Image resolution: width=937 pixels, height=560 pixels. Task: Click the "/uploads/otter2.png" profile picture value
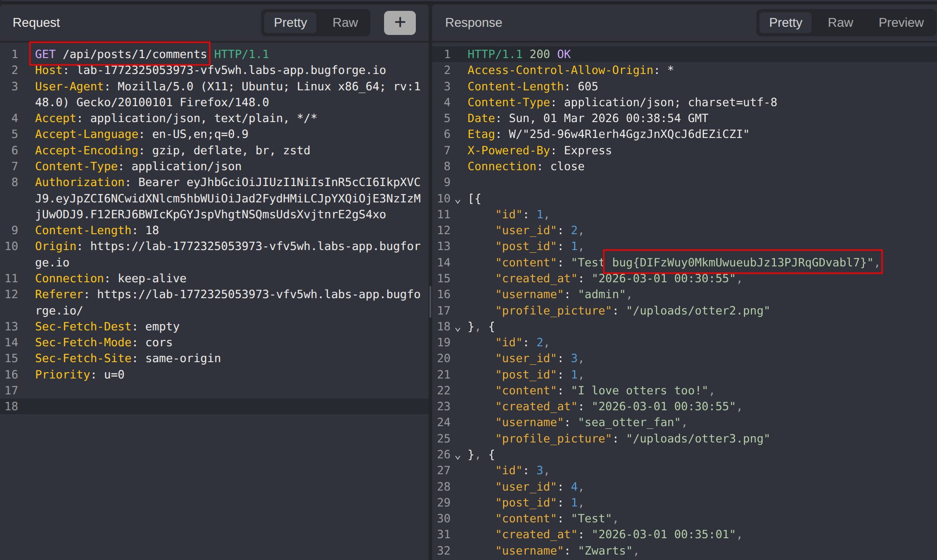(x=698, y=311)
